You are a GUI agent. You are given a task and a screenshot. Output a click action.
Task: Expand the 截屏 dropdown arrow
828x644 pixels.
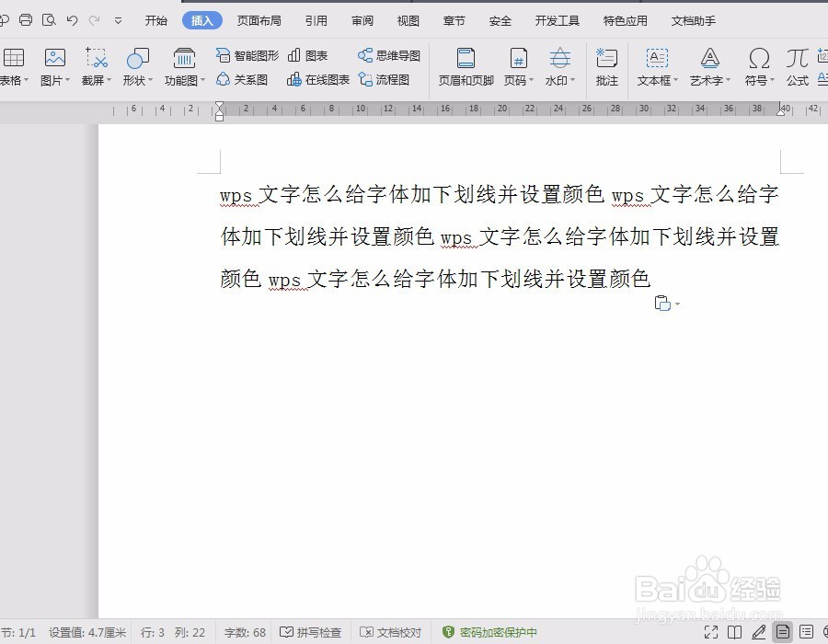(x=109, y=80)
